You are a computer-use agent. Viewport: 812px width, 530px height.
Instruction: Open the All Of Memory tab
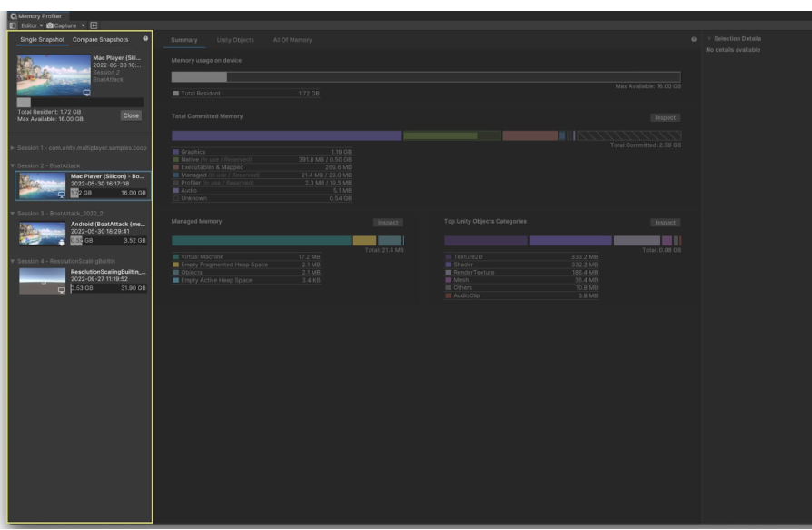point(292,40)
